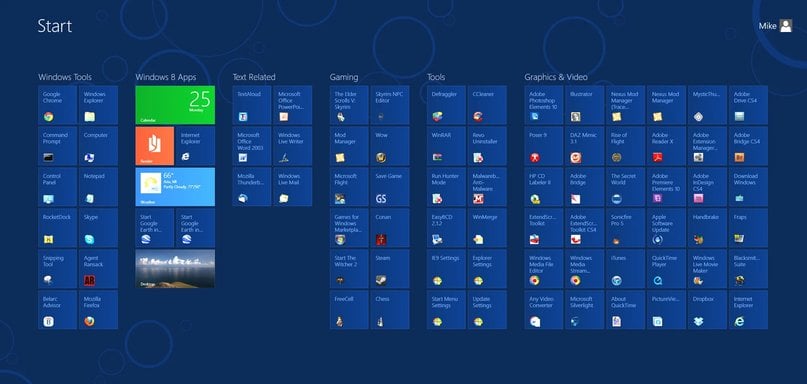Open DAZ Mimic 3.1 tile
This screenshot has width=807, height=384.
coord(585,146)
